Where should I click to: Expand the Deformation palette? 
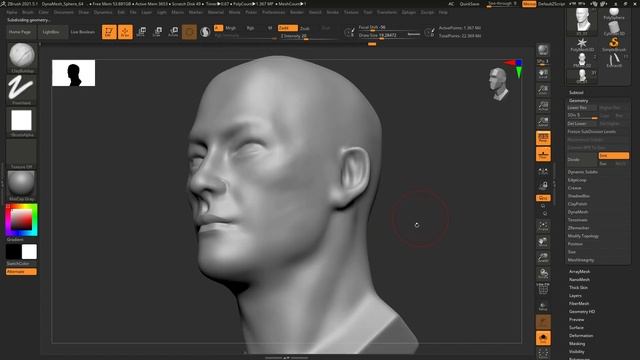(x=581, y=336)
